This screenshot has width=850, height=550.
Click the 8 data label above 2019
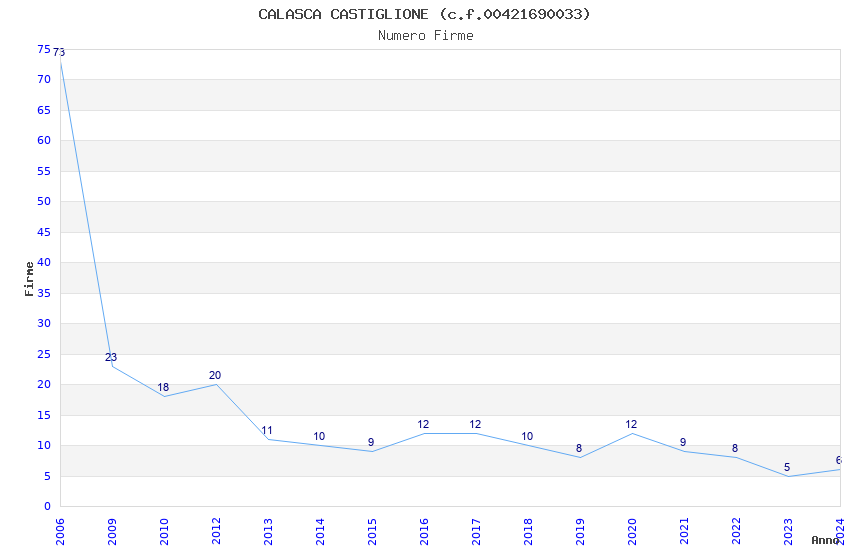[x=579, y=448]
